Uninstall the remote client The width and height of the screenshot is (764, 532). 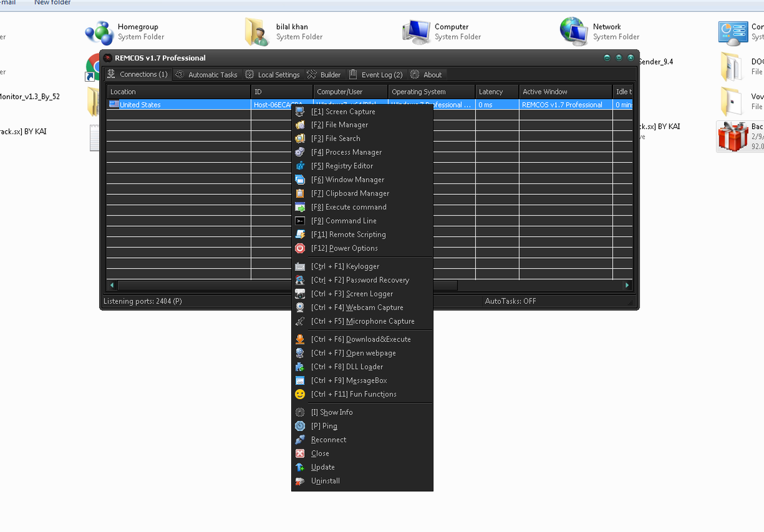pyautogui.click(x=325, y=481)
